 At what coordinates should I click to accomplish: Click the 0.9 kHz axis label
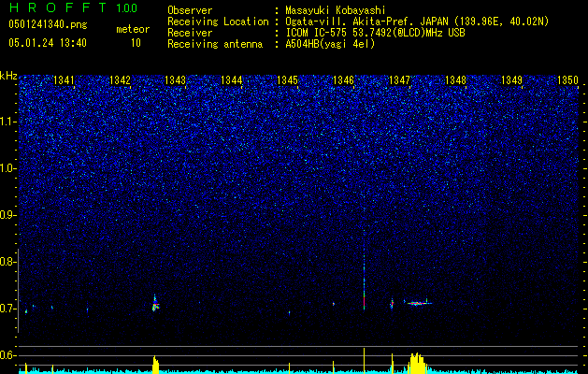click(7, 215)
